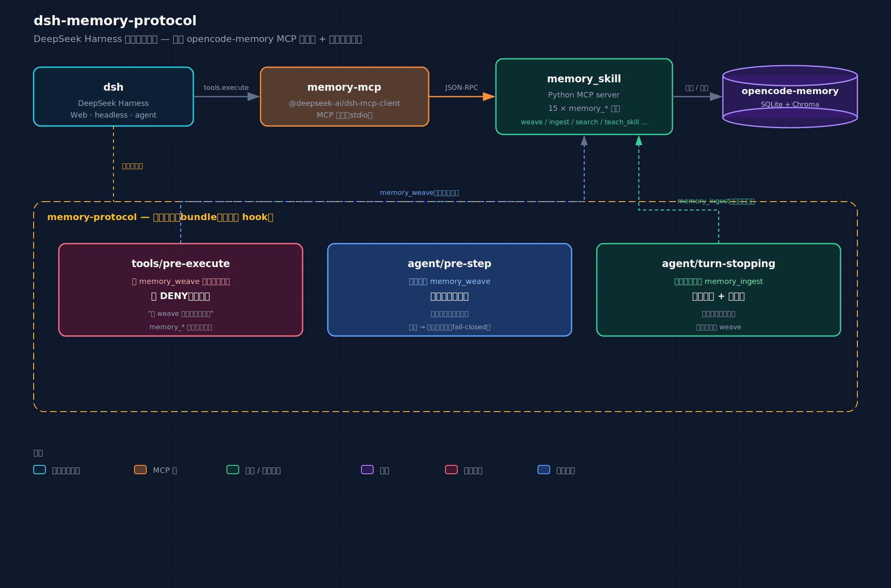Select the memory_skill node box
891x588 pixels.
click(584, 97)
